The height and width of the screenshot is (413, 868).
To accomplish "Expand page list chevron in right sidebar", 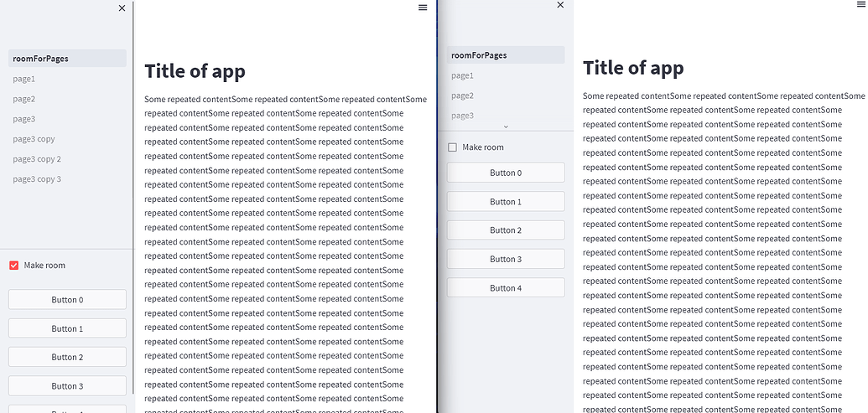I will coord(506,126).
